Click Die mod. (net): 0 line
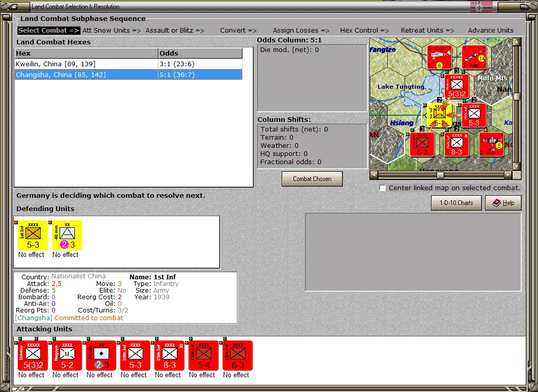Screen dimensions: 538x392 pos(289,50)
